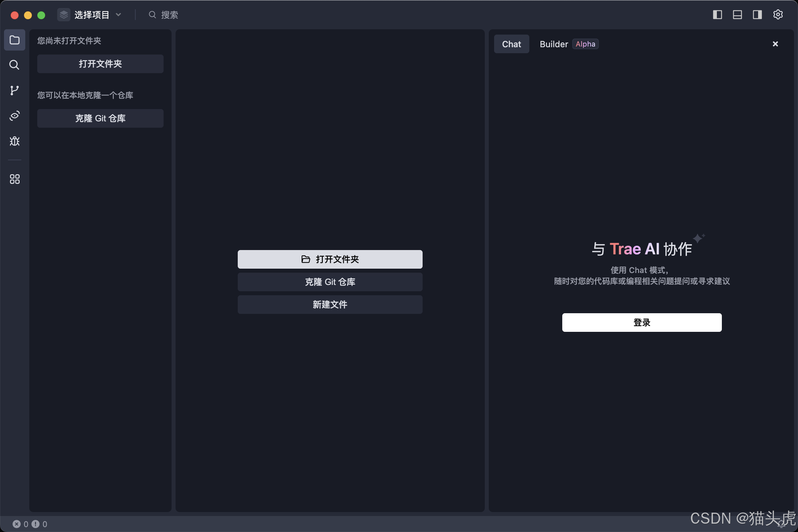Viewport: 798px width, 532px height.
Task: Click the magnifier icon next to 搜索
Action: [x=152, y=15]
